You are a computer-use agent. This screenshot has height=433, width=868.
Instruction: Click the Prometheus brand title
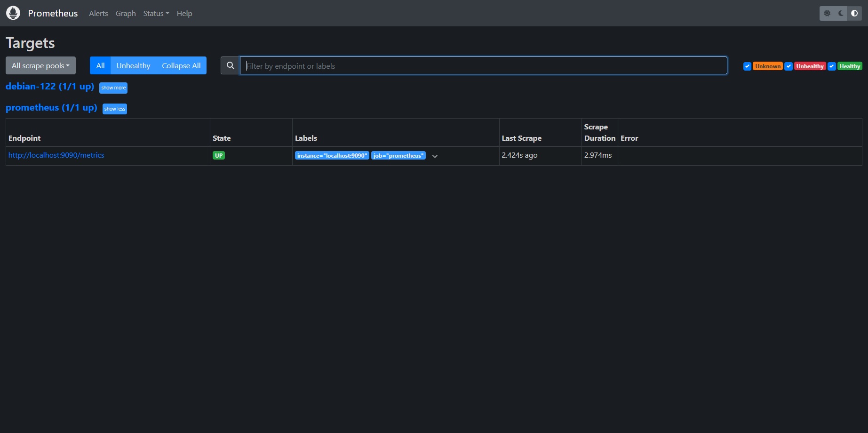point(53,13)
